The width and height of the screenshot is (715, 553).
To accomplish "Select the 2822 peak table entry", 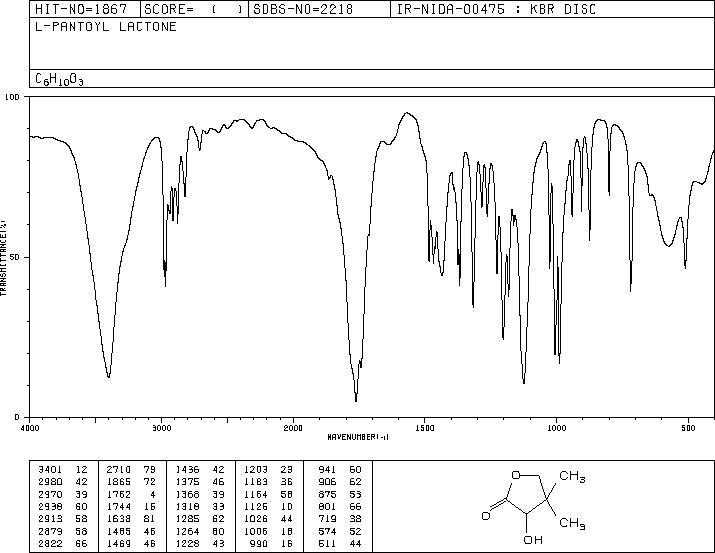I will 62,543.
